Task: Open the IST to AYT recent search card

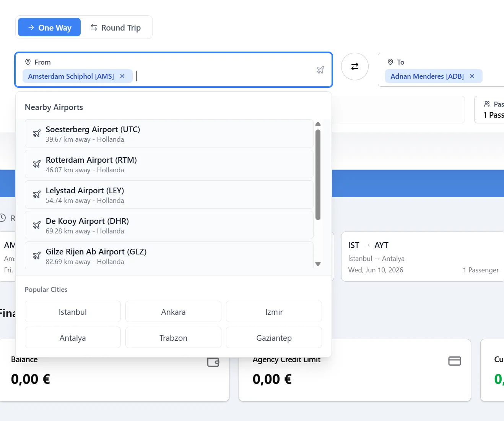Action: point(421,257)
